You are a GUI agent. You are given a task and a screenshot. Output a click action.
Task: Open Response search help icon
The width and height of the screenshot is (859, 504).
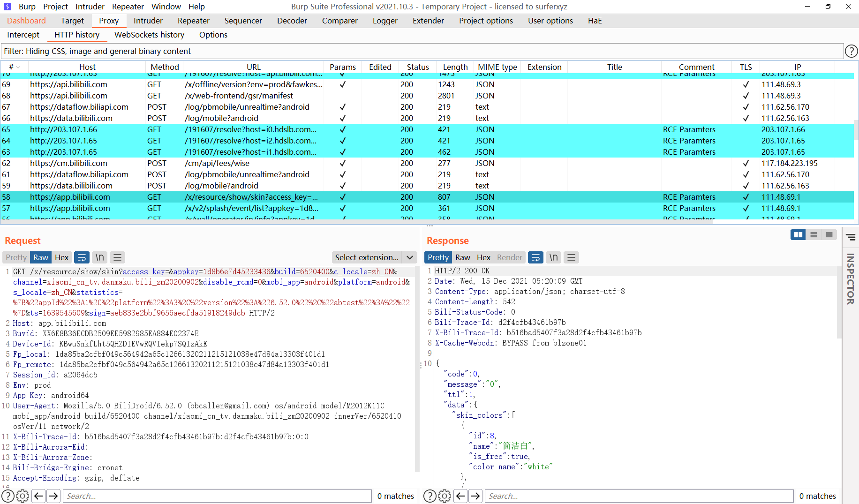pos(430,496)
